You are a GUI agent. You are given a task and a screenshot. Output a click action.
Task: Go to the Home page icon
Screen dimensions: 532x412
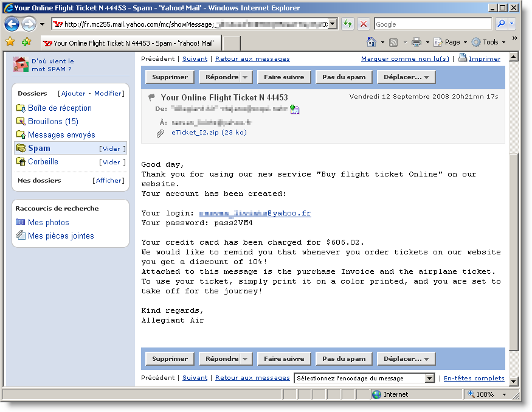371,42
